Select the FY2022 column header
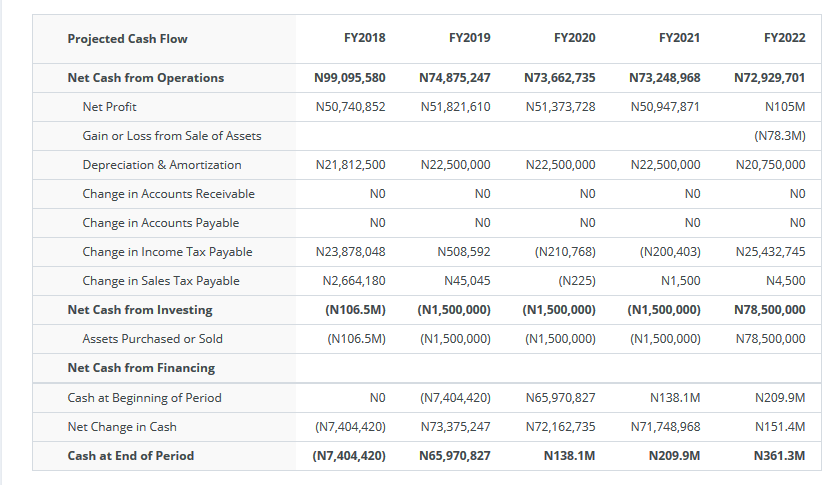838x485 pixels. tap(785, 38)
